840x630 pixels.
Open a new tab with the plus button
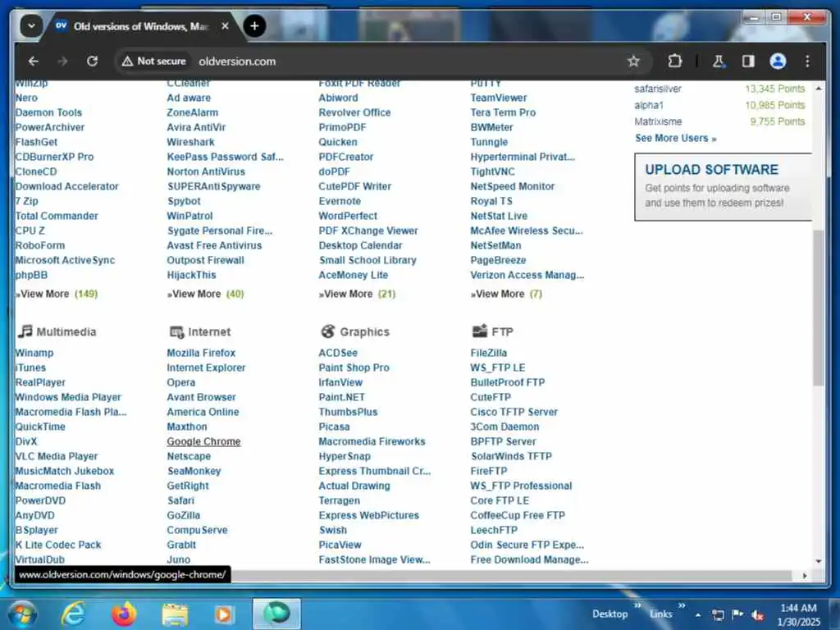[254, 25]
